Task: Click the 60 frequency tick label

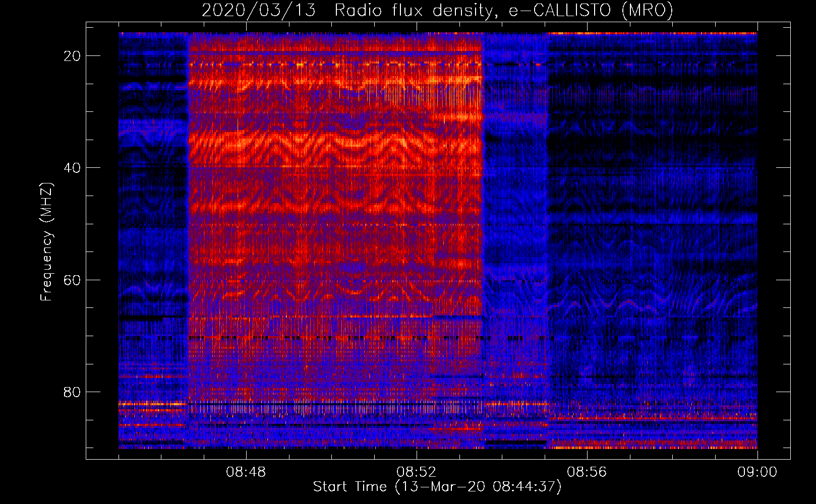Action: pos(73,280)
